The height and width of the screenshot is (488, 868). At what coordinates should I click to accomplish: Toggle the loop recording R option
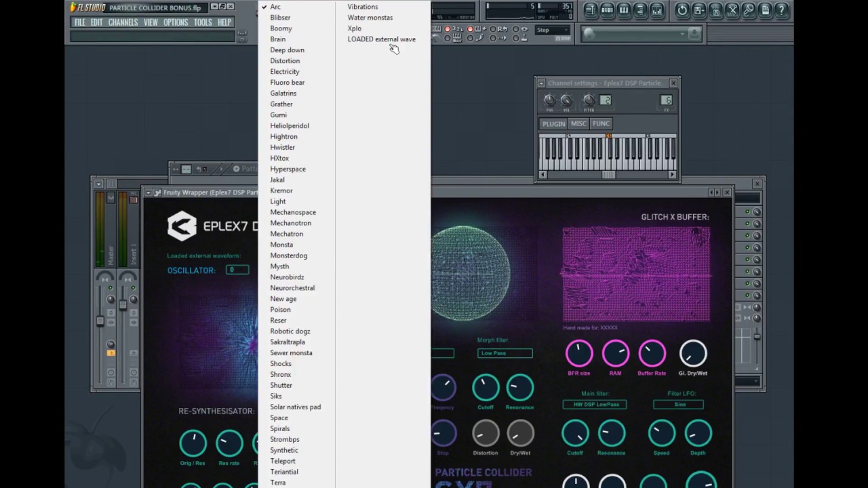coord(499,28)
